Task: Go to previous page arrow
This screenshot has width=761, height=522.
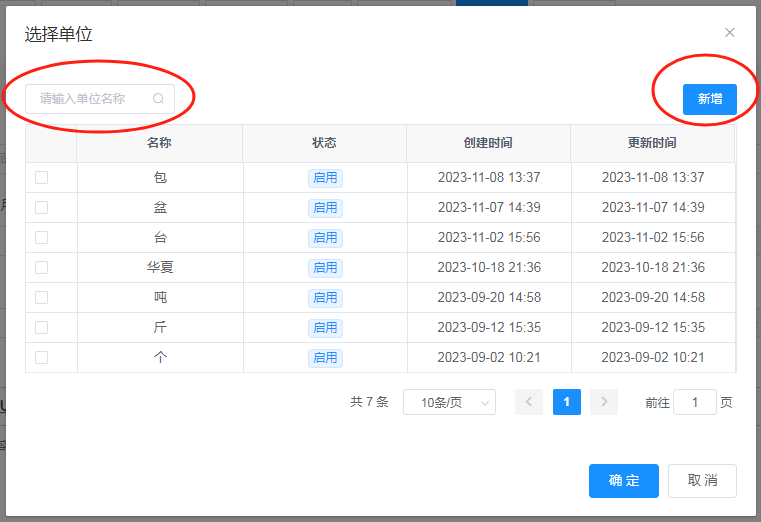Action: tap(529, 402)
